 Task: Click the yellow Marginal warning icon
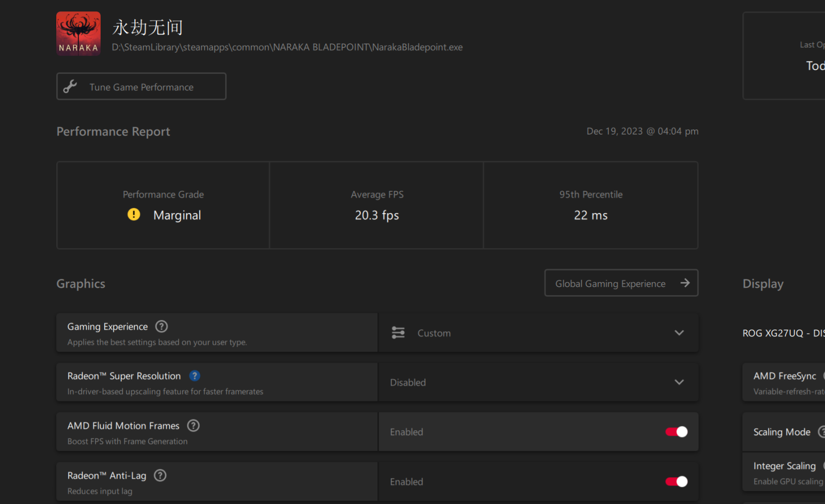click(x=134, y=215)
